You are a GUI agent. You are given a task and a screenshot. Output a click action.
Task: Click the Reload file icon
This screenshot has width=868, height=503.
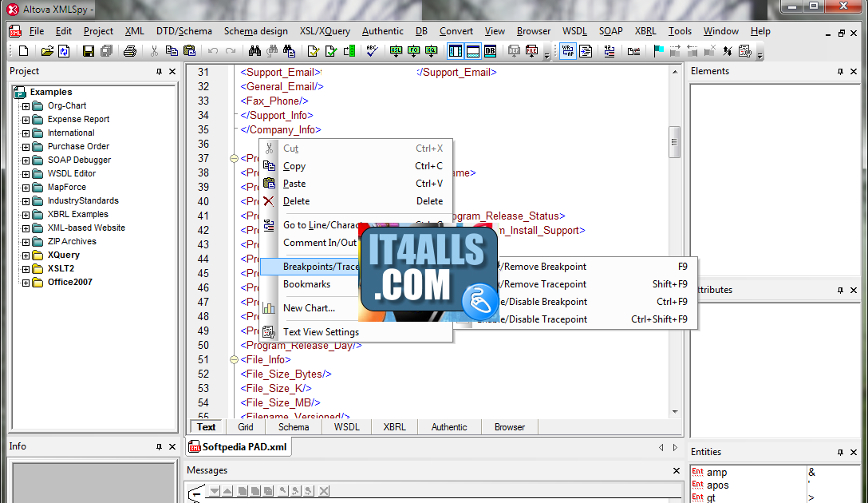point(64,51)
